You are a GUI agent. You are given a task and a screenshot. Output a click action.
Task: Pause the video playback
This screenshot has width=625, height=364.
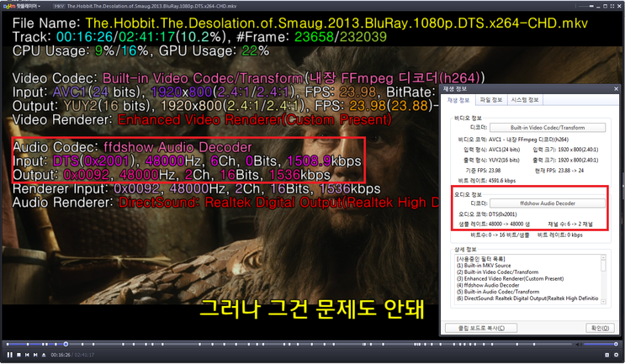[9, 355]
